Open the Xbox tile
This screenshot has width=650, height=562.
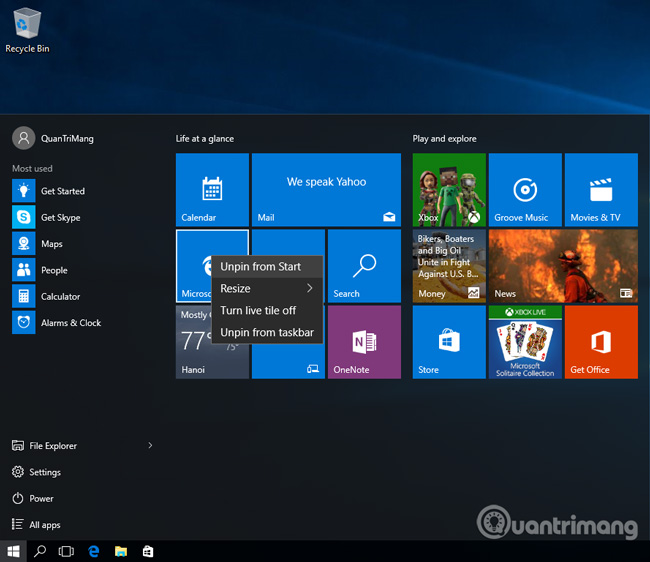[x=449, y=190]
